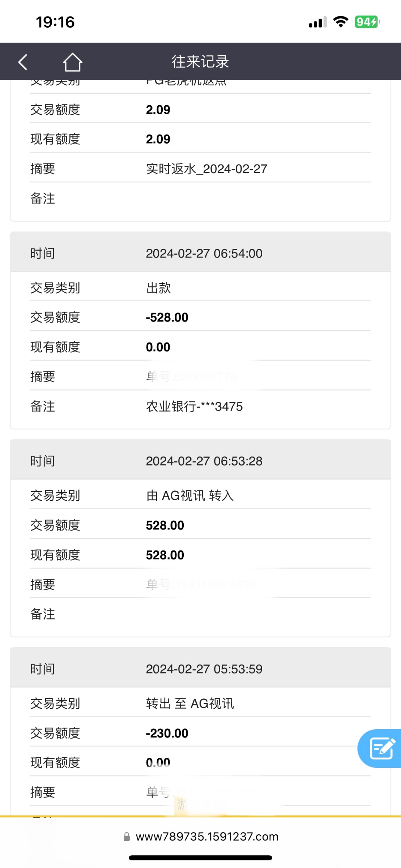Tap the -528.00 withdrawal amount
The image size is (401, 868).
[167, 318]
